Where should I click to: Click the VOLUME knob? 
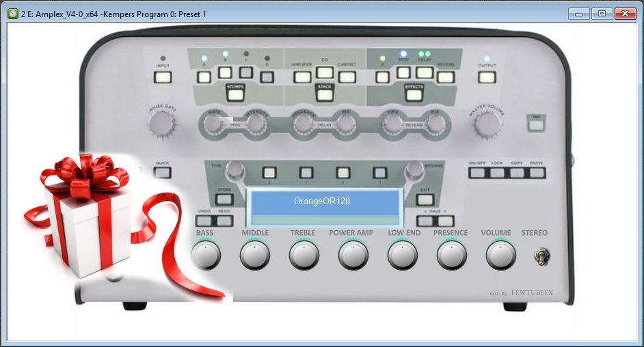(500, 255)
